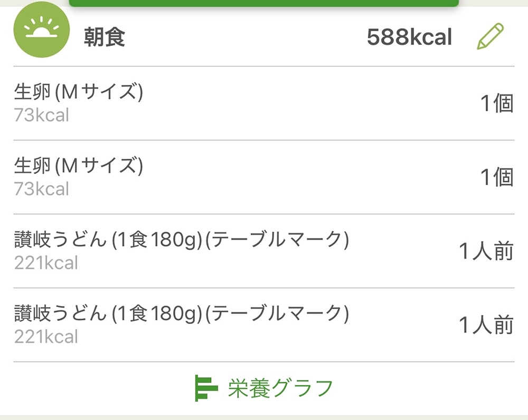Tap the 588kcal breakfast total
This screenshot has width=528, height=420.
pyautogui.click(x=409, y=37)
